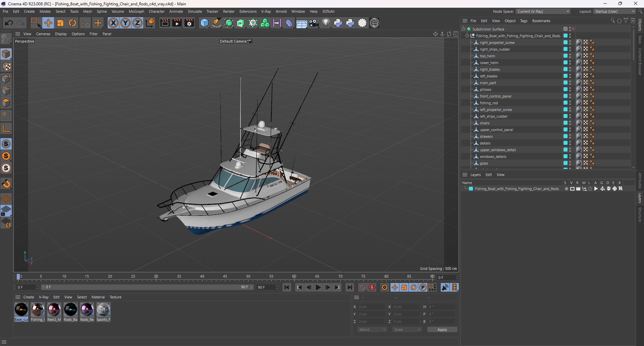Click the Undo arrow icon
Screen dimensions: 644x346
(9, 23)
